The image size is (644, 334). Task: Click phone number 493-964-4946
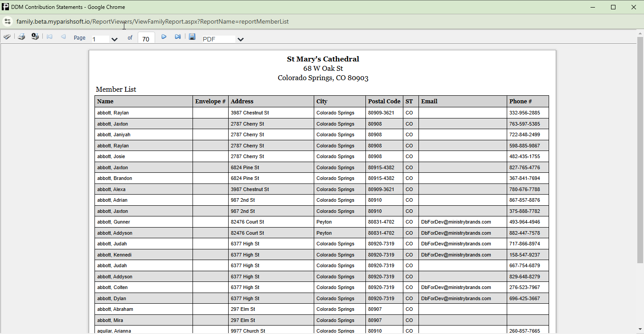[525, 222]
